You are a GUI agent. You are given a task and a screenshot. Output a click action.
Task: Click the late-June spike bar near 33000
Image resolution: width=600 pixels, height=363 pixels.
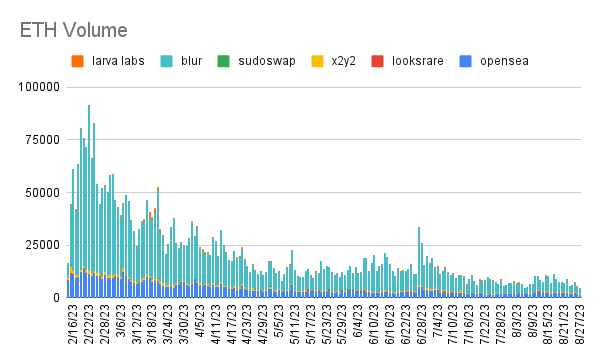point(419,262)
